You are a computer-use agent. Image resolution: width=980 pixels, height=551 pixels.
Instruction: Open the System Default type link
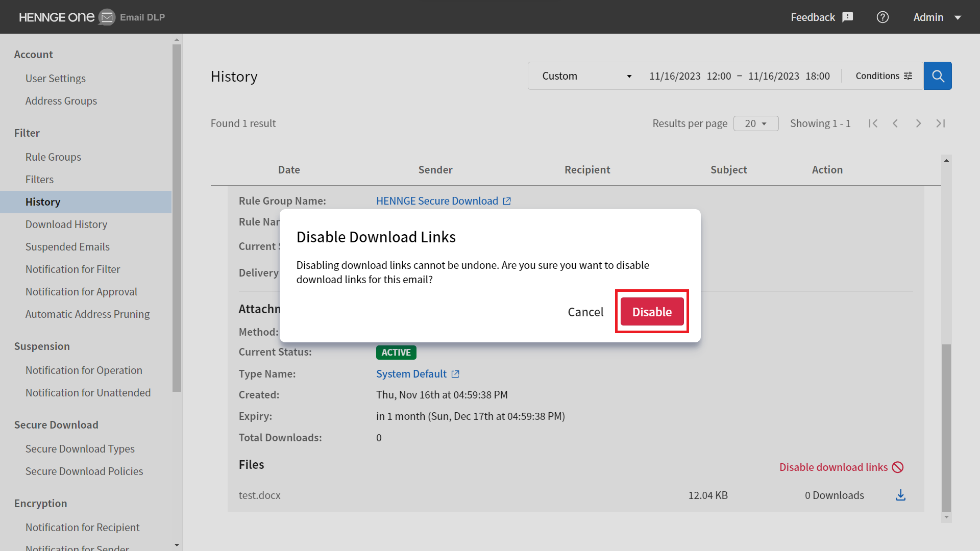[411, 374]
